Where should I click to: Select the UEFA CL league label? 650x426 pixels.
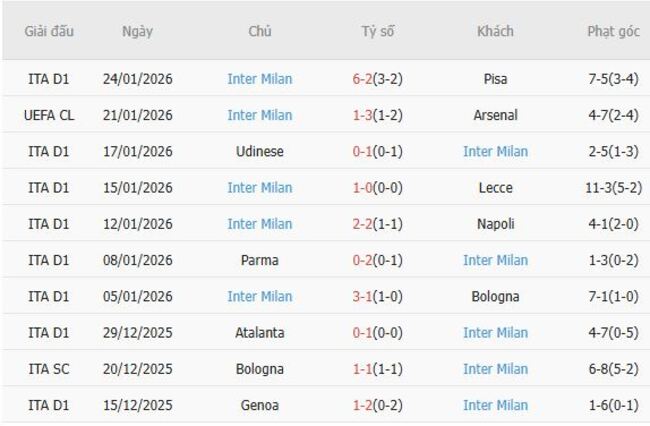(x=50, y=115)
